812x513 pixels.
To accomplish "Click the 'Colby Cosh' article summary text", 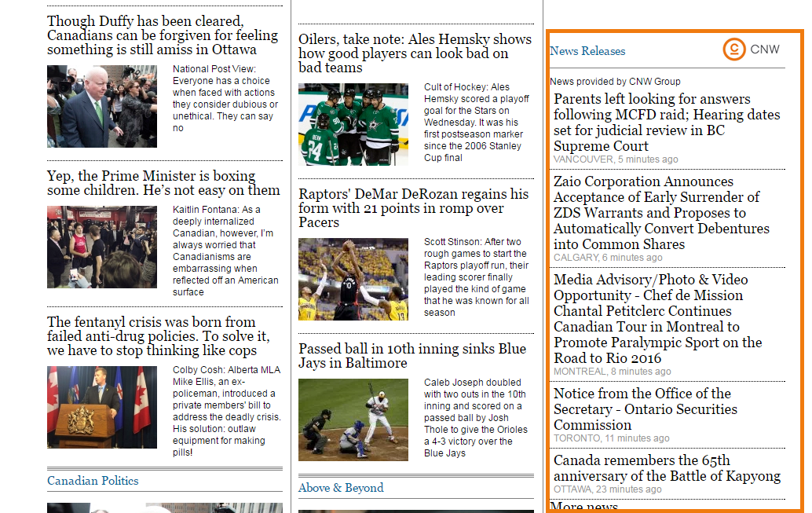I will tap(227, 411).
